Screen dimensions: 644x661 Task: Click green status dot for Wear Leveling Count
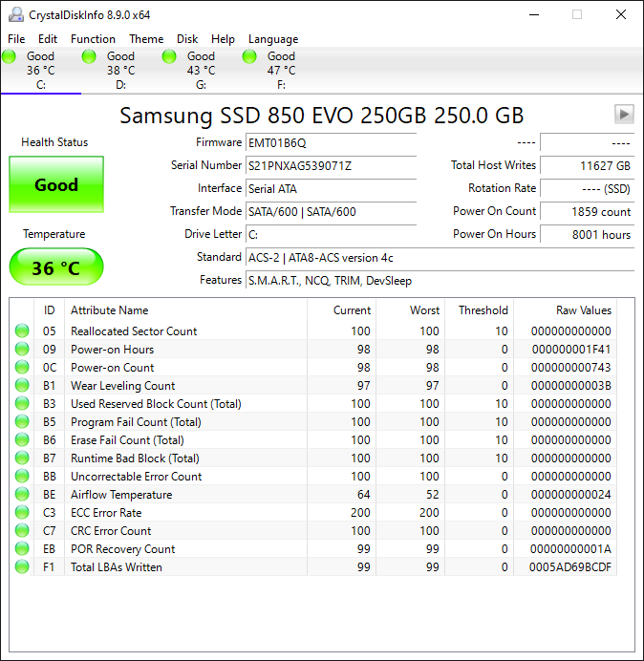(22, 385)
